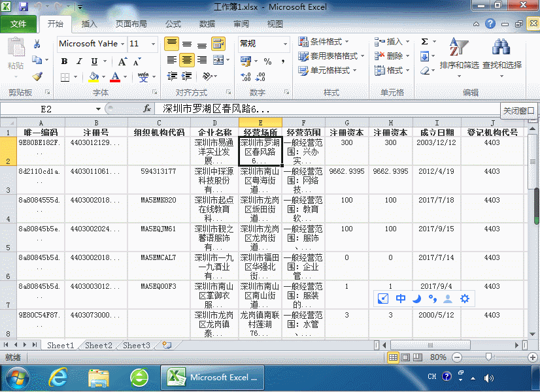This screenshot has width=540, height=392.
Task: Adjust the zoom slider handle
Action: (488, 357)
